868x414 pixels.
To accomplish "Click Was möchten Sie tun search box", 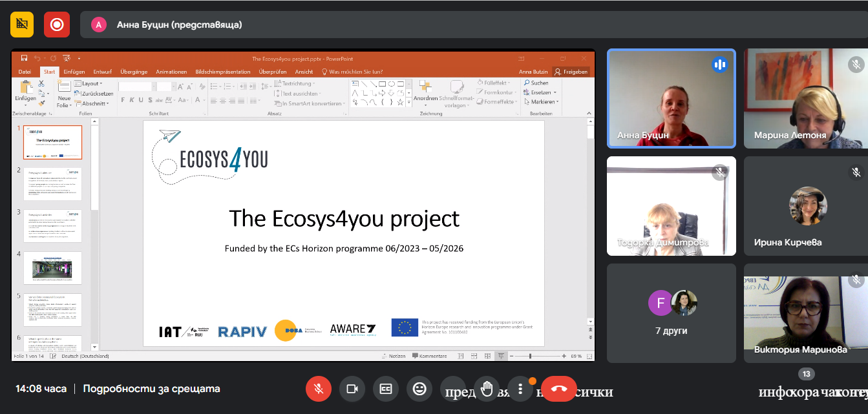I will 352,72.
